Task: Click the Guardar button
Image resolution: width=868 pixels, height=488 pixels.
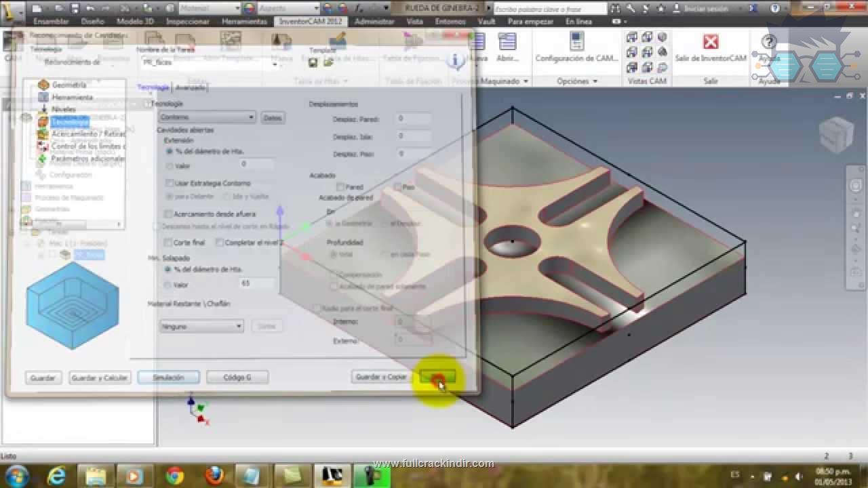Action: (x=43, y=378)
